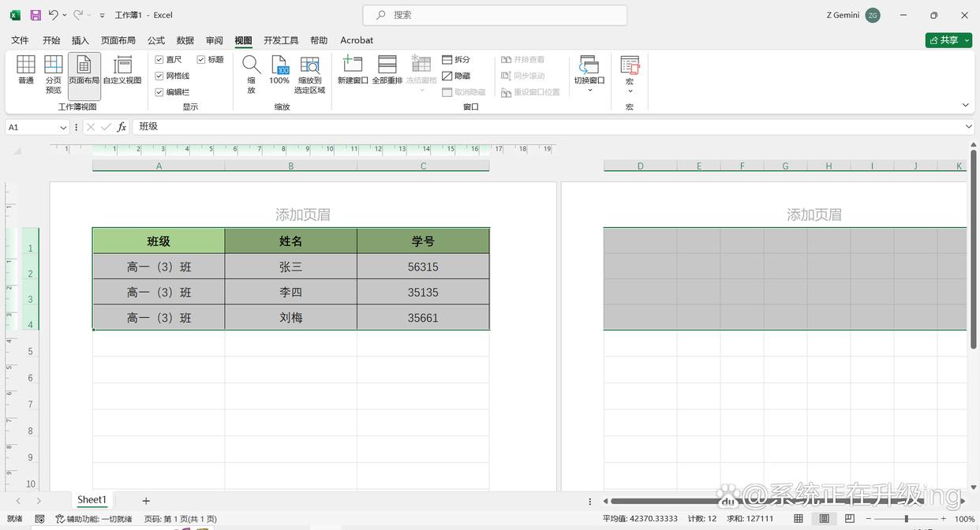
Task: Switch to the Data (数据) tab
Action: click(185, 40)
